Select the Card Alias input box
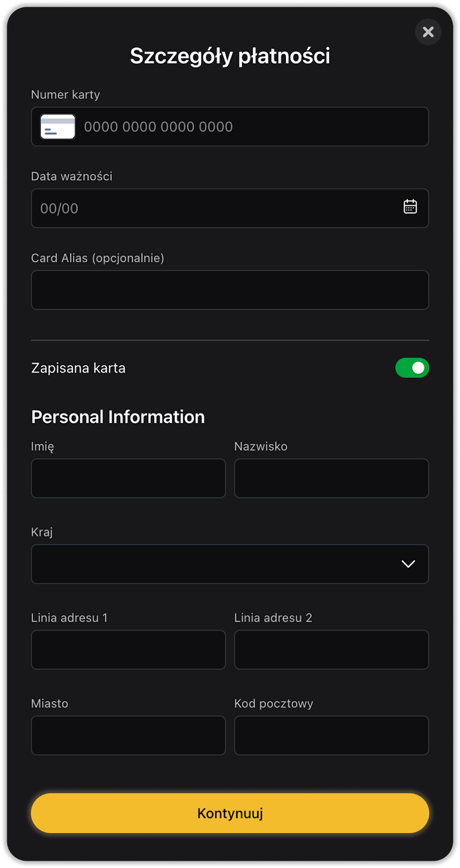 click(230, 290)
